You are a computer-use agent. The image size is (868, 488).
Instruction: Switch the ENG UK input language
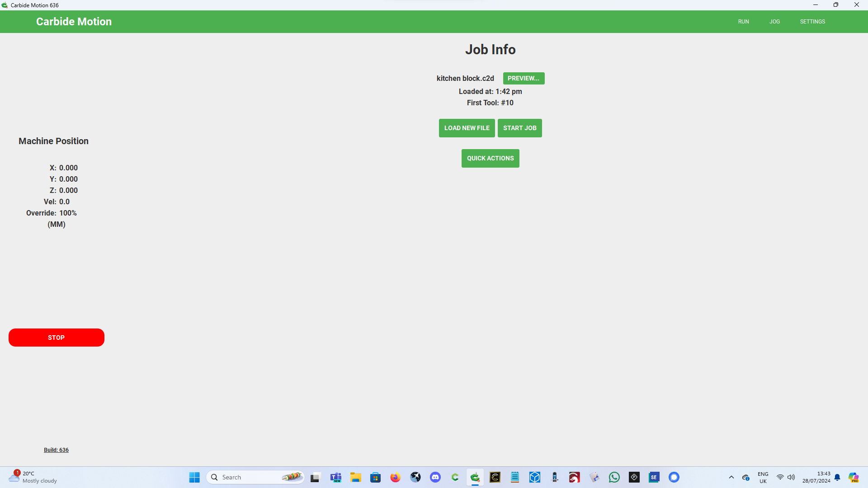coord(763,477)
